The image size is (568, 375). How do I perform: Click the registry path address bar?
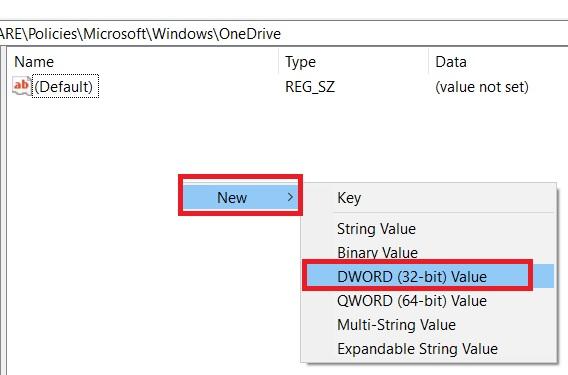[284, 34]
